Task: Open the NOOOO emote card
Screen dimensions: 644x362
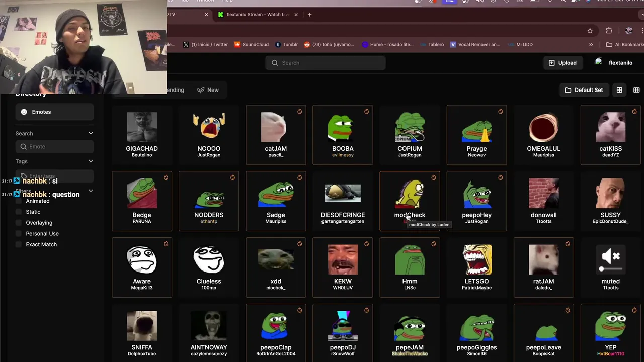Action: coord(209,135)
